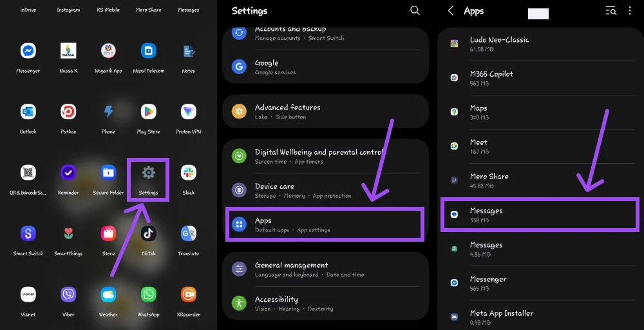The image size is (644, 330).
Task: Select Meet in the Apps list
Action: 540,146
